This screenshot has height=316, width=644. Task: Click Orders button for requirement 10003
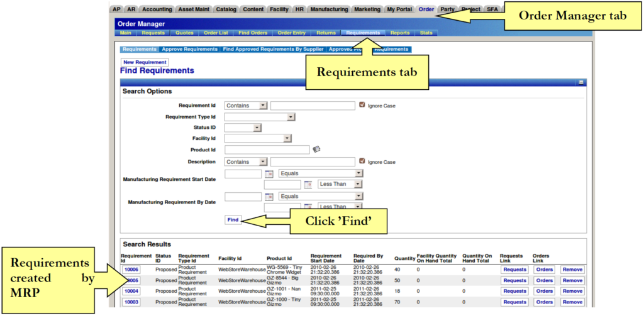[x=543, y=302]
